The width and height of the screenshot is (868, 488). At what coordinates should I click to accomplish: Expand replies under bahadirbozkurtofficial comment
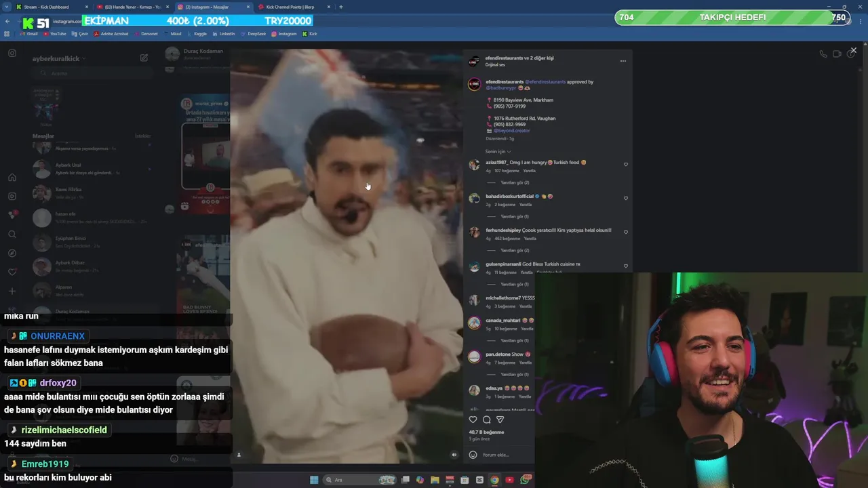tap(515, 216)
